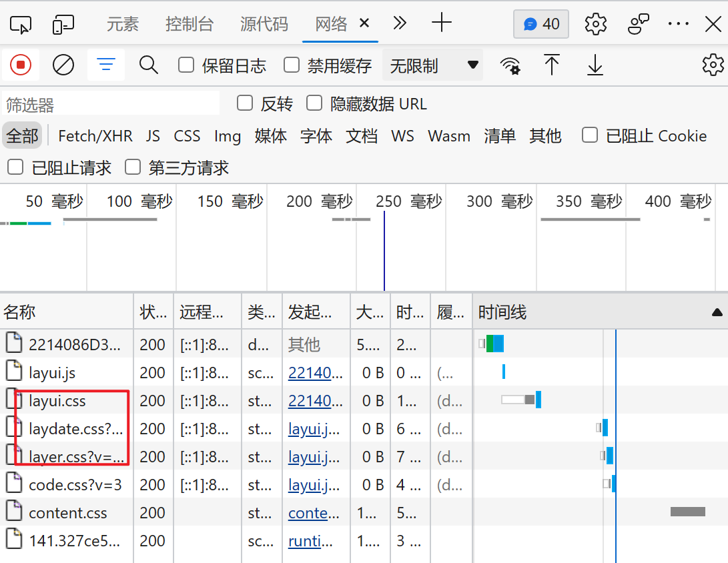Open the 无限制 throttling dropdown

coord(432,65)
